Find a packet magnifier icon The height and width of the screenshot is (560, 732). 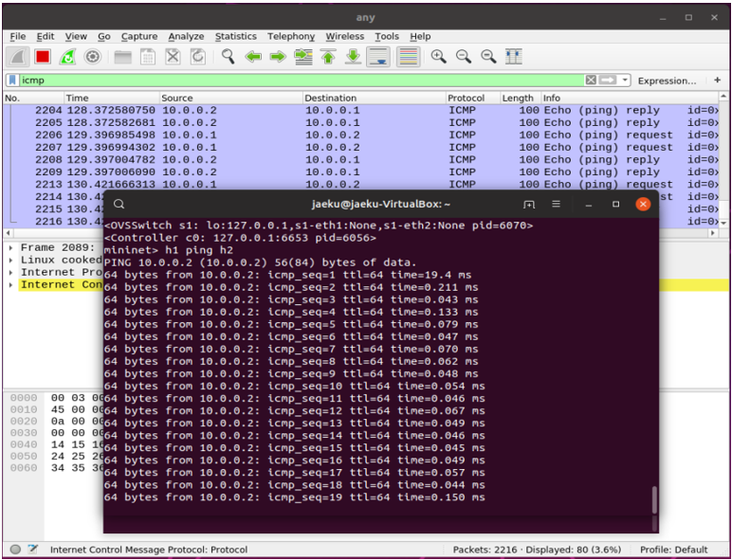pyautogui.click(x=228, y=57)
